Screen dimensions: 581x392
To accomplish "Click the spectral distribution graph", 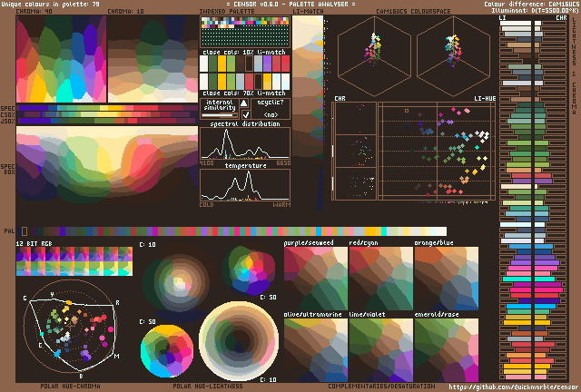I will click(245, 143).
